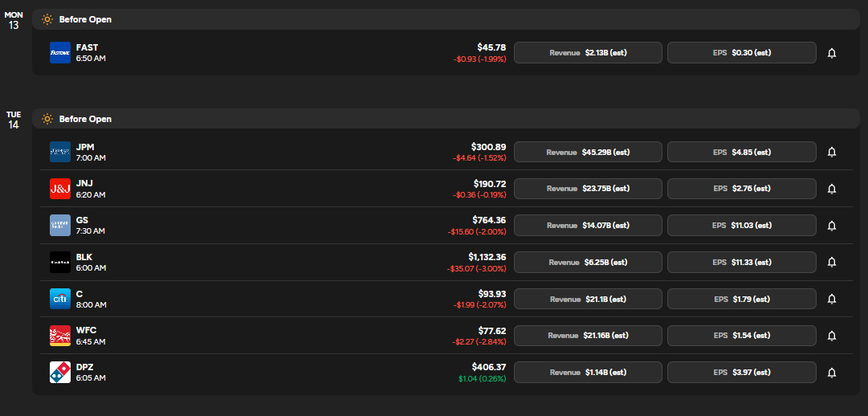
Task: Click the red J&J logo
Action: [x=59, y=189]
